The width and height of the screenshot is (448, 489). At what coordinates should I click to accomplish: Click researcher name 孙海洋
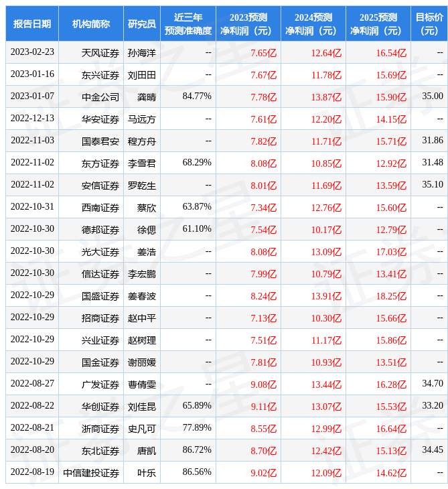(142, 52)
